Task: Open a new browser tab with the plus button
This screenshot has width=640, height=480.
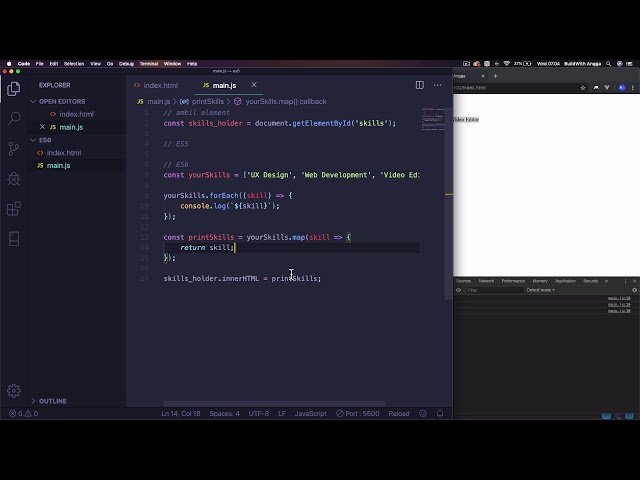Action: pos(496,76)
